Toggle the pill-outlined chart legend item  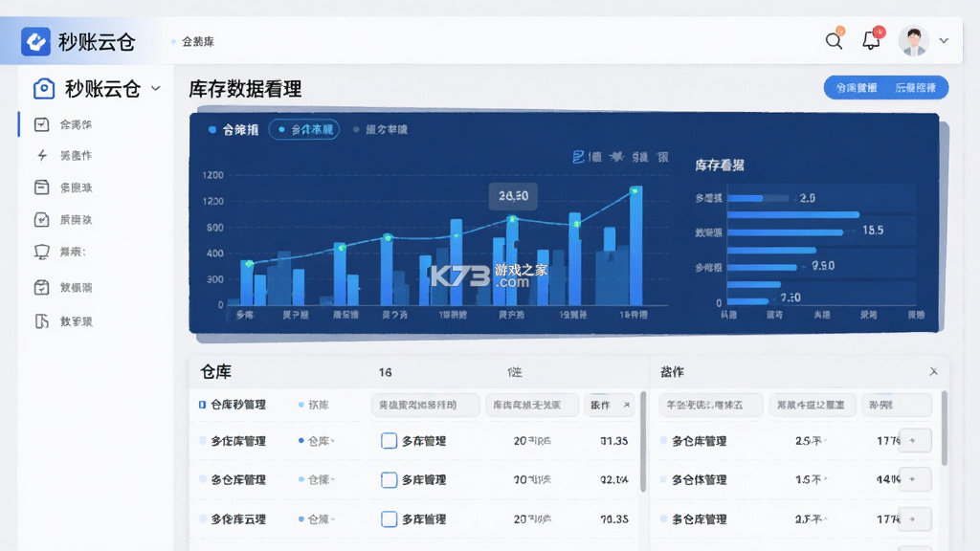point(304,129)
